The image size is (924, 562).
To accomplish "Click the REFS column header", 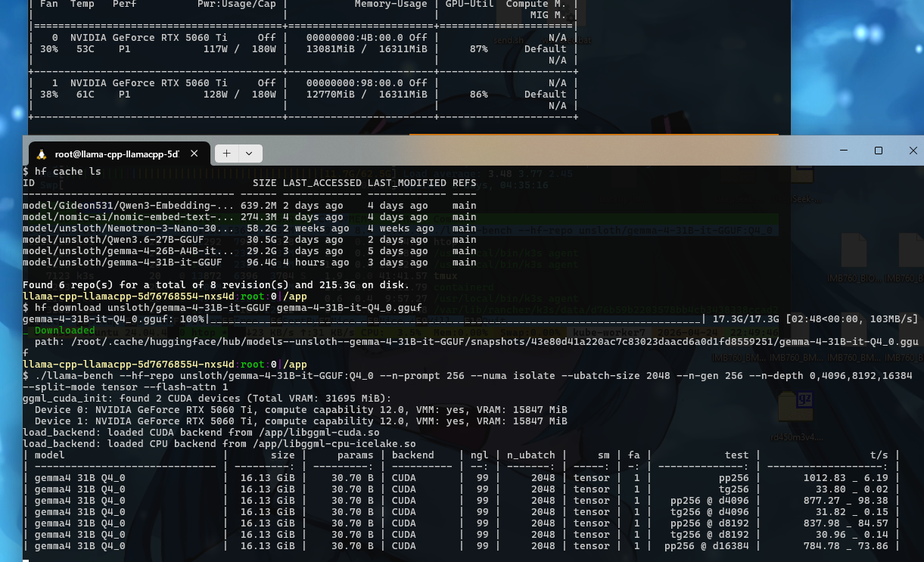I will [465, 183].
